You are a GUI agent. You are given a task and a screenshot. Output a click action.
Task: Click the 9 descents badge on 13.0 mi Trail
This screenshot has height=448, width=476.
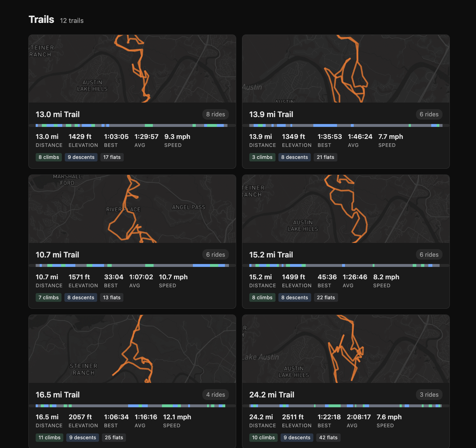coord(81,157)
